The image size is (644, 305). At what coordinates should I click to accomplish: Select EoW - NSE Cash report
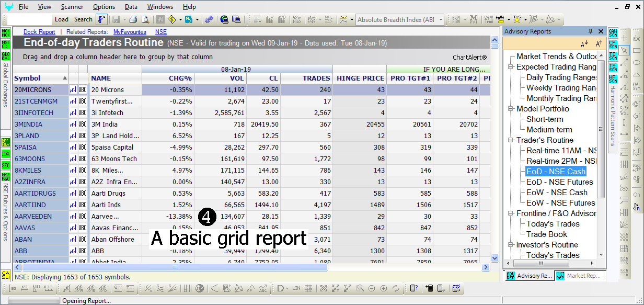[x=557, y=193]
